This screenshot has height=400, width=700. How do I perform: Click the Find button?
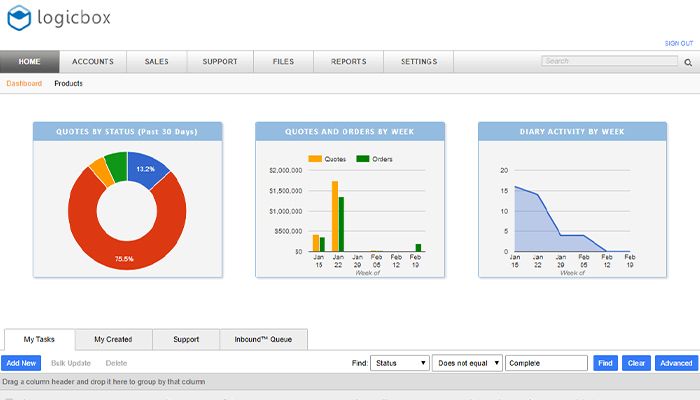[x=605, y=363]
